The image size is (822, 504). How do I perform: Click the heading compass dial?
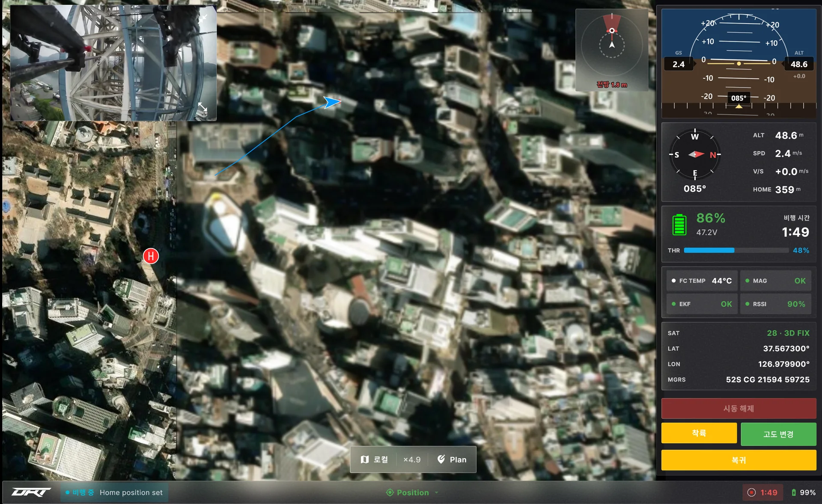click(694, 154)
